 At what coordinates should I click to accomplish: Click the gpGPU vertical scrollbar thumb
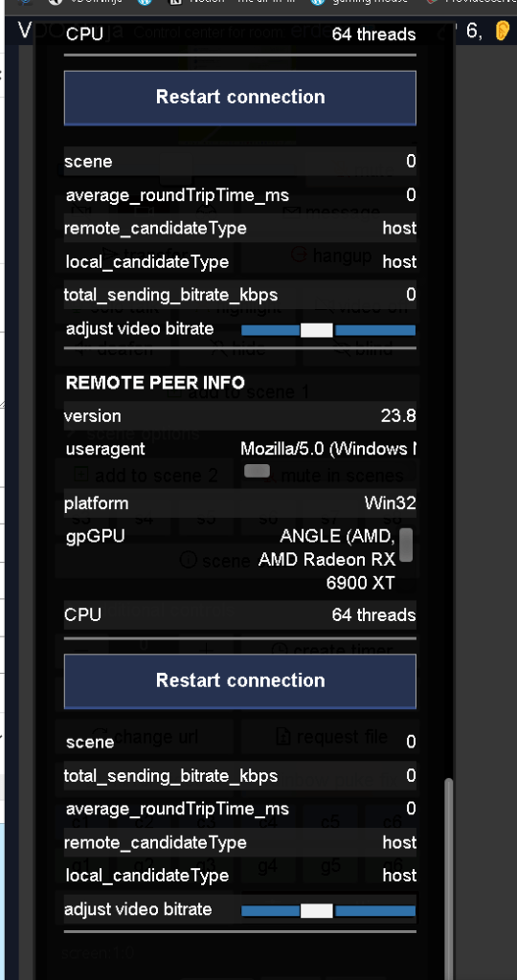click(x=406, y=545)
